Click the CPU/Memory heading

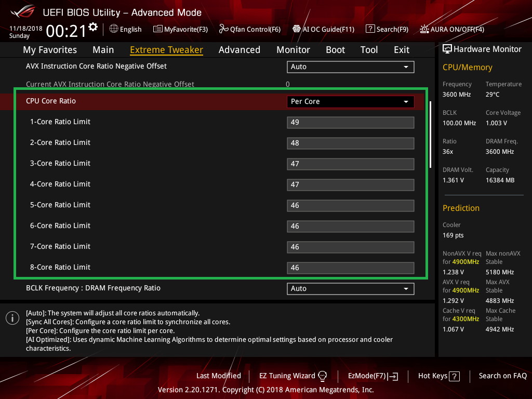click(x=467, y=68)
